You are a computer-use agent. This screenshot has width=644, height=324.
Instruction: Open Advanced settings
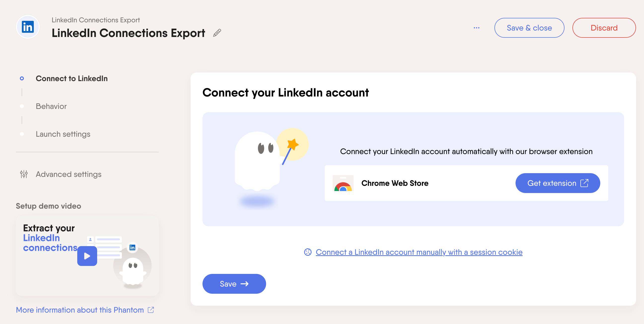pyautogui.click(x=69, y=174)
